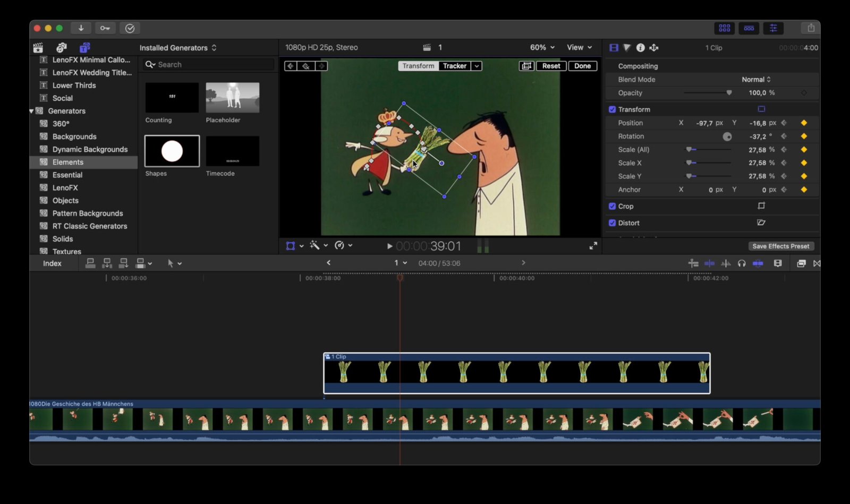Open the color inspector tab
Viewport: 850px width, 504px height.
627,48
